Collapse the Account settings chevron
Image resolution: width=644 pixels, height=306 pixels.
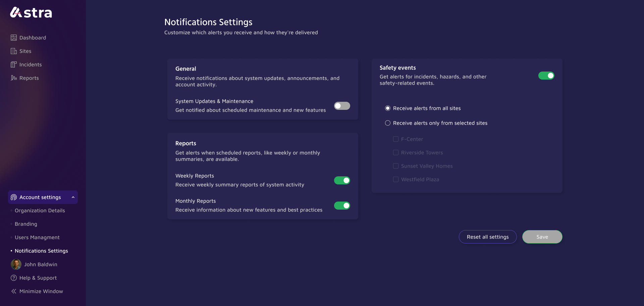tap(73, 197)
